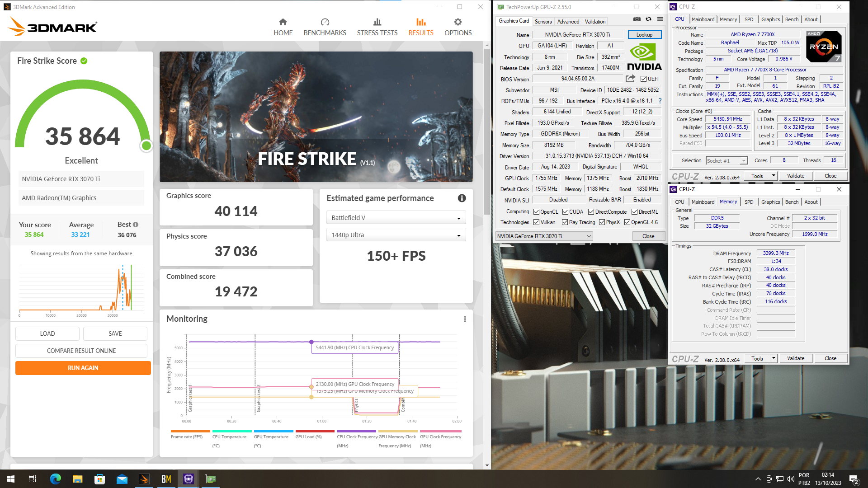Open the Windows Start menu
868x488 pixels.
coord(11,479)
